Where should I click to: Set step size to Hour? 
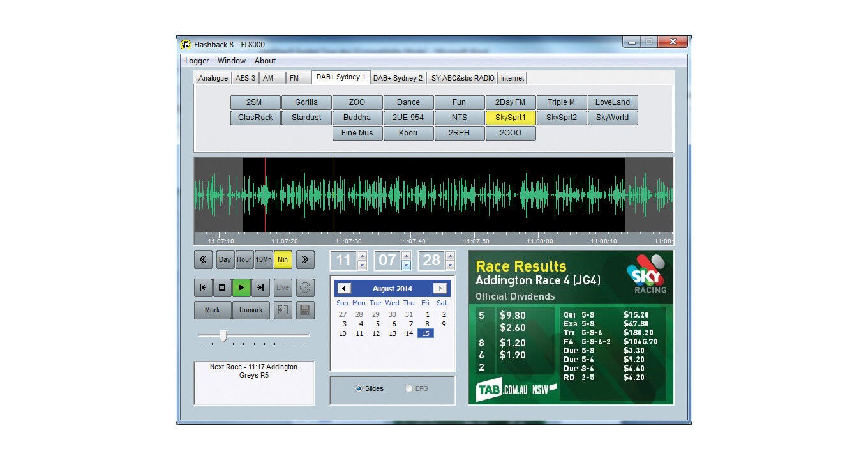coord(244,259)
